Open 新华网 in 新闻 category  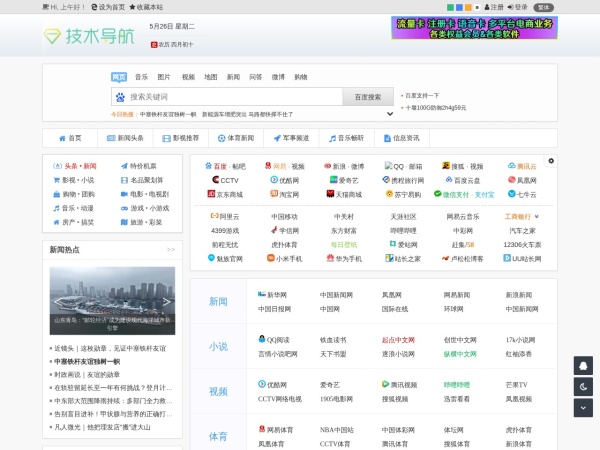click(x=272, y=295)
